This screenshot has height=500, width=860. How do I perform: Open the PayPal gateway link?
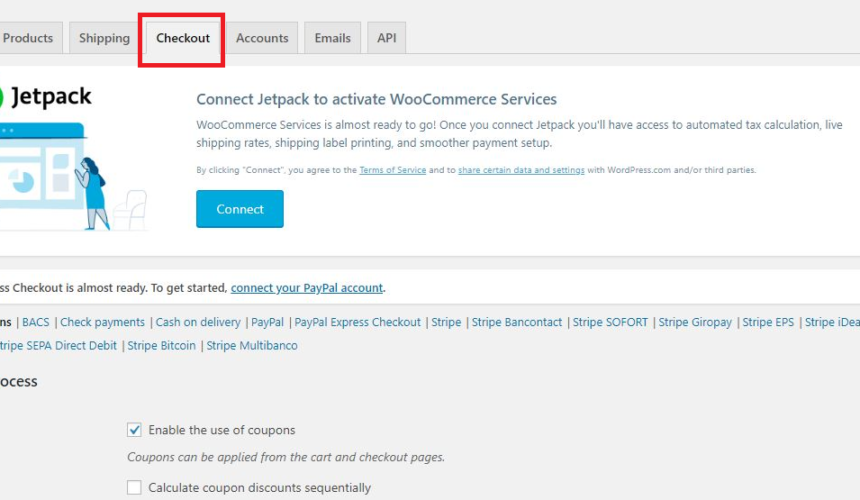pos(268,322)
